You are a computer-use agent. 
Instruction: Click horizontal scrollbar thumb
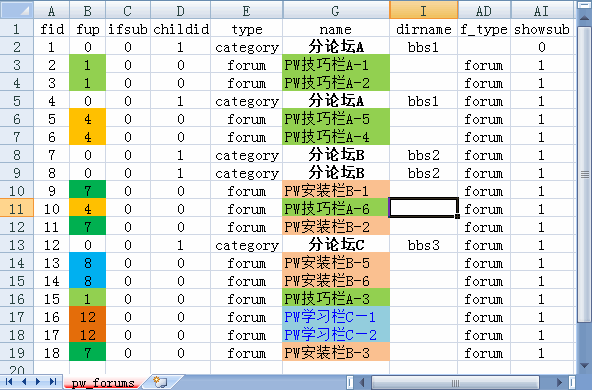coord(455,382)
